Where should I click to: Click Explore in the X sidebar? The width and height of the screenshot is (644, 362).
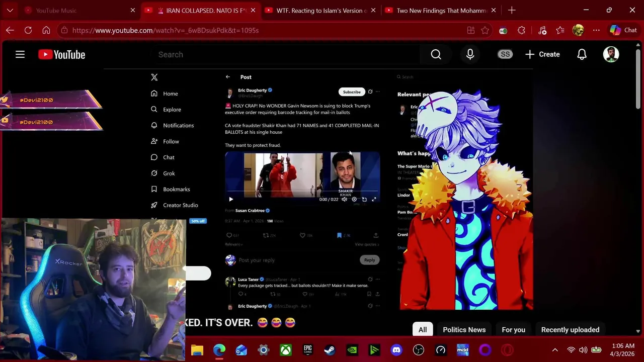pos(166,110)
